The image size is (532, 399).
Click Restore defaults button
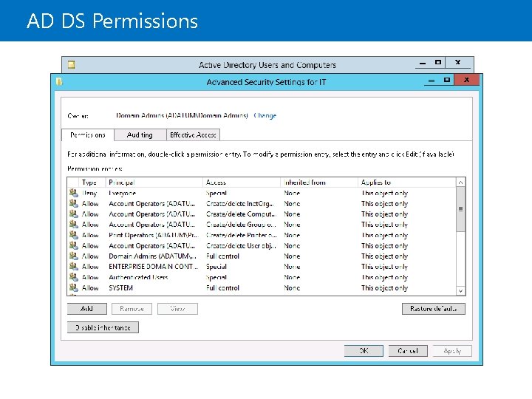[x=433, y=308]
